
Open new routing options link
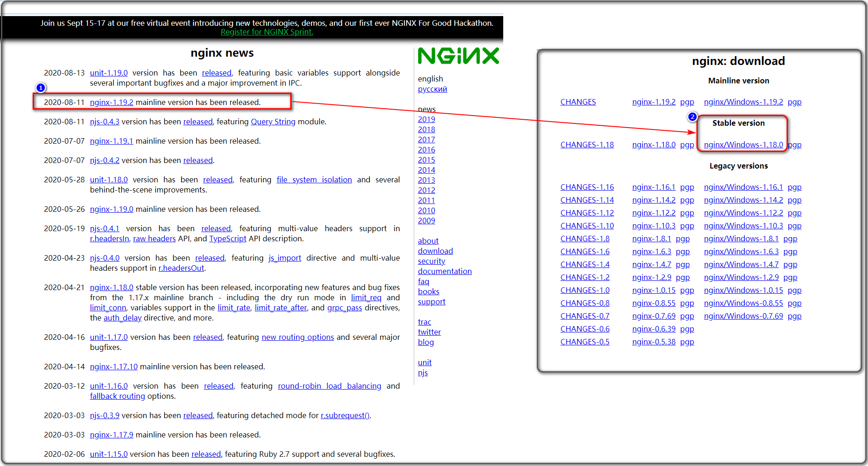[298, 337]
